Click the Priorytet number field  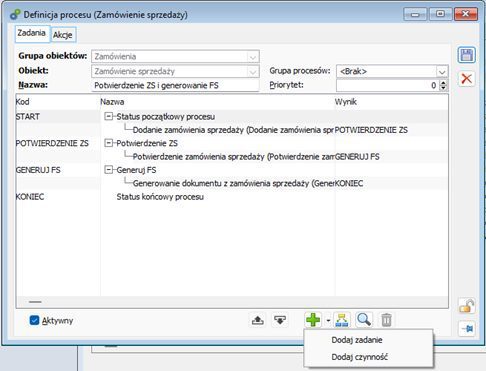pos(387,85)
